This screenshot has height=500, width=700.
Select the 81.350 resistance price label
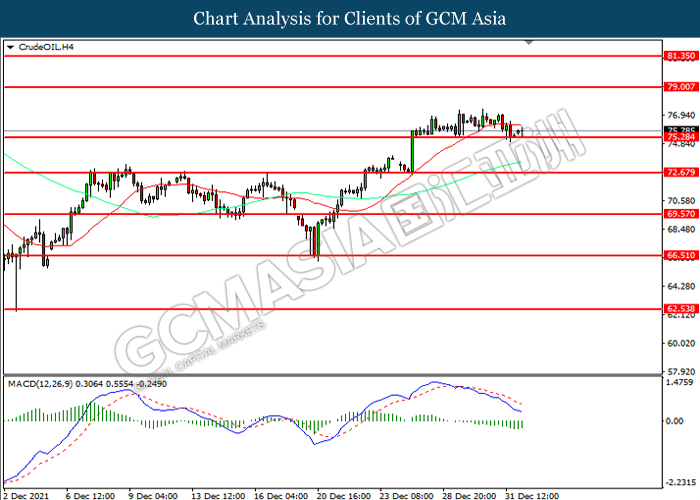681,56
